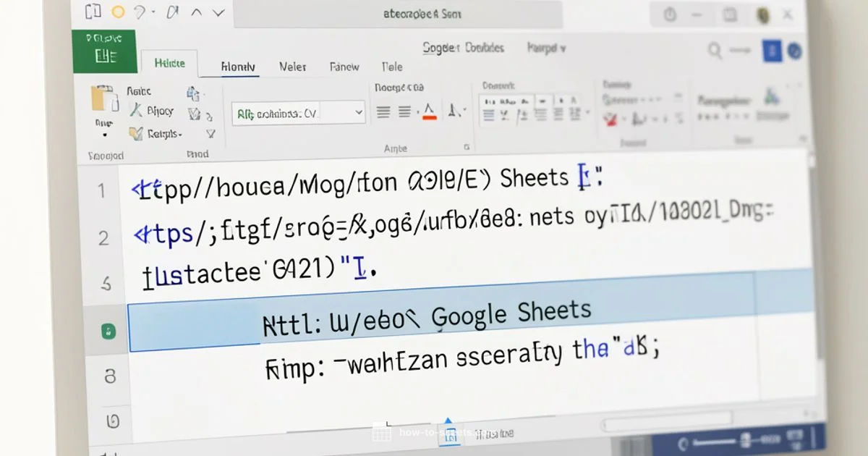The height and width of the screenshot is (456, 868).
Task: Click the blue square share button
Action: (x=773, y=51)
